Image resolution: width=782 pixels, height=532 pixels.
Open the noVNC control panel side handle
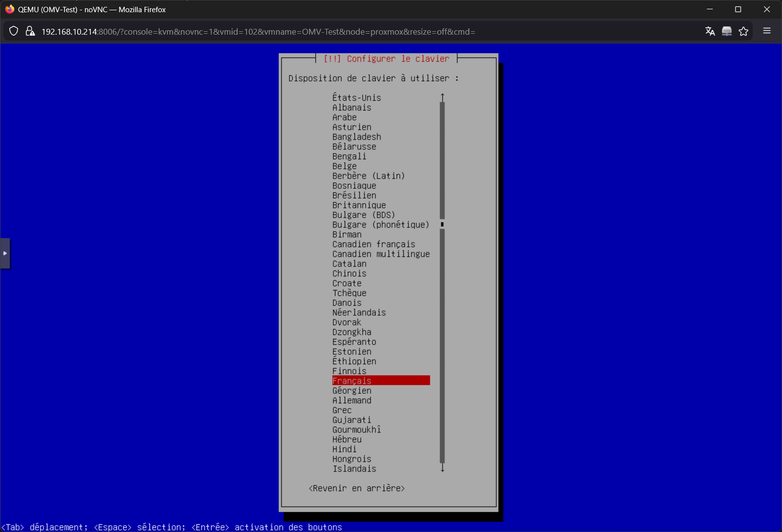(x=5, y=253)
